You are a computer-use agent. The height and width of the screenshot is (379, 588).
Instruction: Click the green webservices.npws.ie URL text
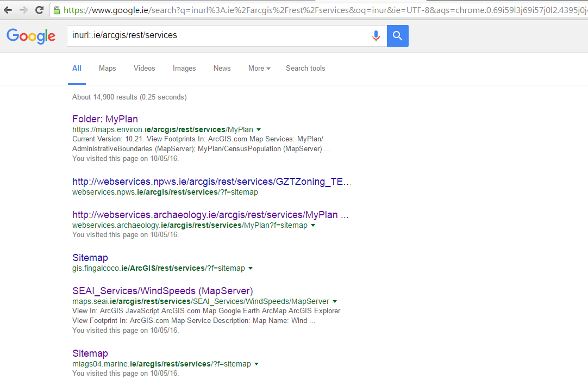tap(165, 192)
